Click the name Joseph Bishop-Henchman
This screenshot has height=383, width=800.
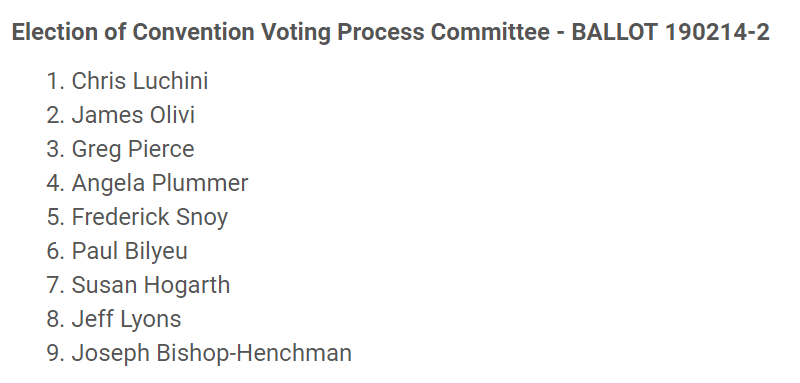211,353
